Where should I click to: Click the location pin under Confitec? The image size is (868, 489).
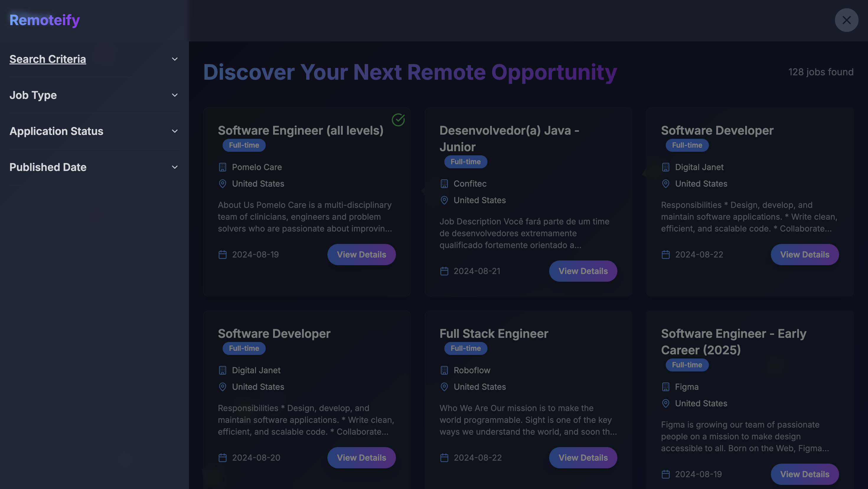[444, 200]
